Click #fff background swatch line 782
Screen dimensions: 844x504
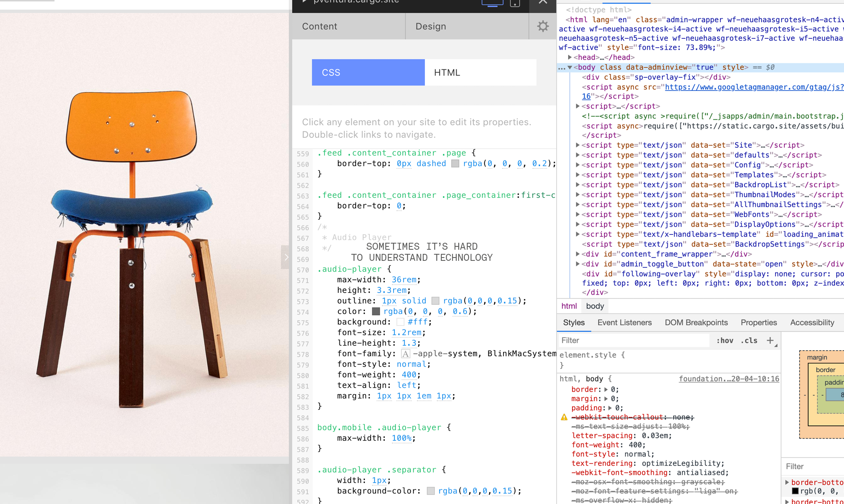coord(400,322)
